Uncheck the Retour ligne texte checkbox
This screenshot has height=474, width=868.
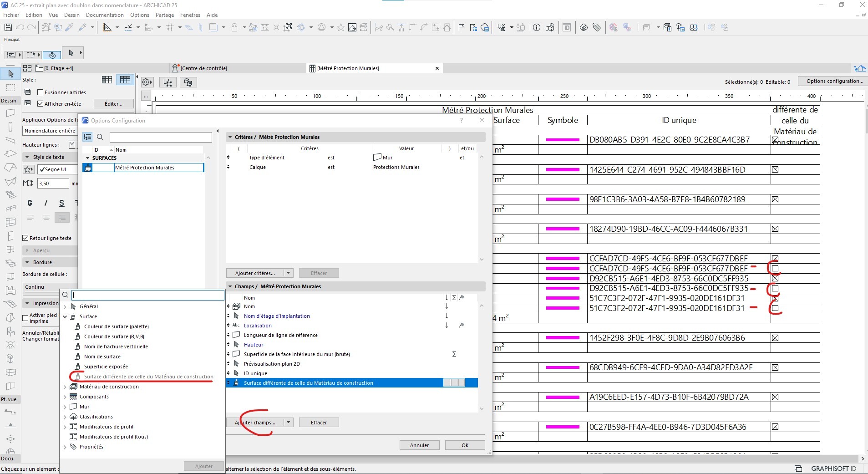25,238
